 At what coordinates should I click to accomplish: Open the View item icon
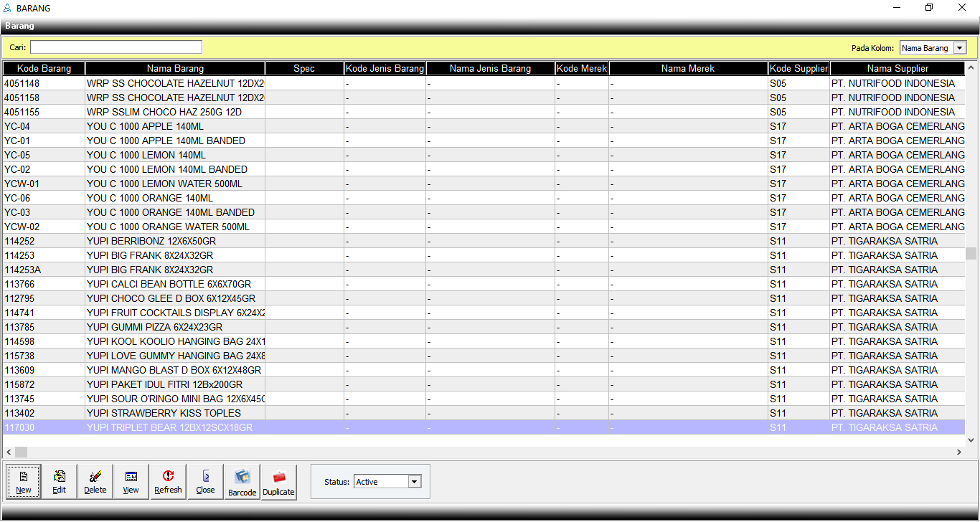(131, 481)
